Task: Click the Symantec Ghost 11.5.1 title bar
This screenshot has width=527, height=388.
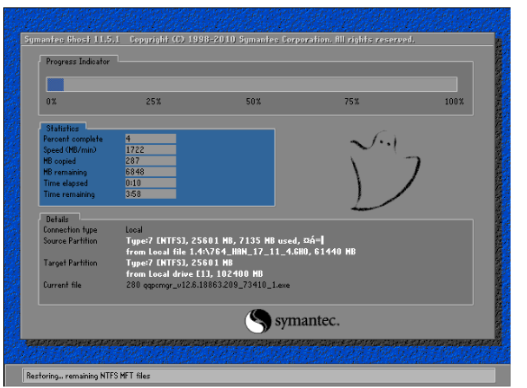Action: coord(257,40)
